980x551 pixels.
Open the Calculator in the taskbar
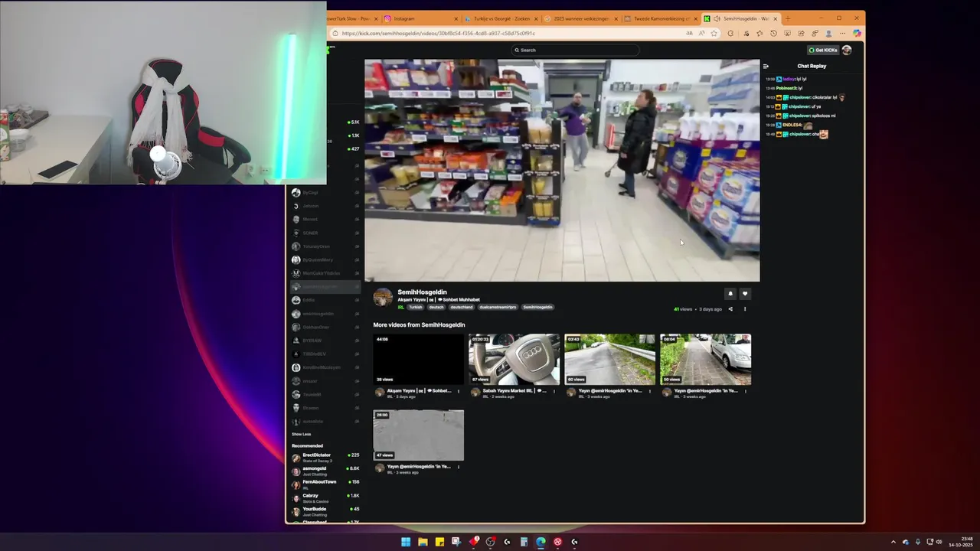click(524, 542)
